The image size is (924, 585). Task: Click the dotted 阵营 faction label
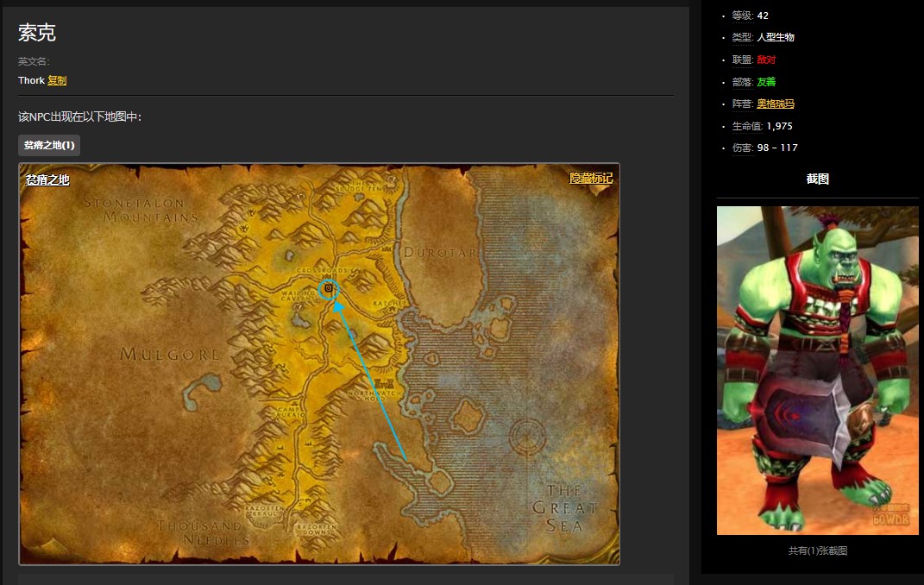click(741, 104)
